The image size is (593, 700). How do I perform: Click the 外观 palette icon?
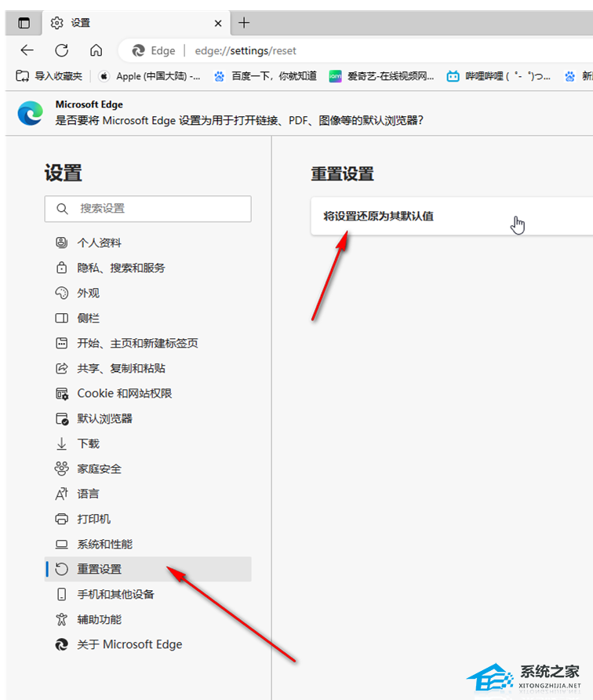(62, 293)
